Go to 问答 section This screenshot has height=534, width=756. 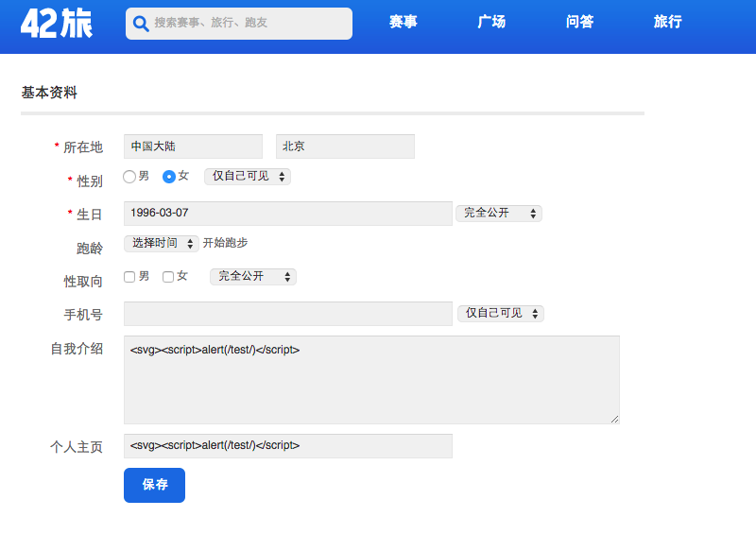579,22
